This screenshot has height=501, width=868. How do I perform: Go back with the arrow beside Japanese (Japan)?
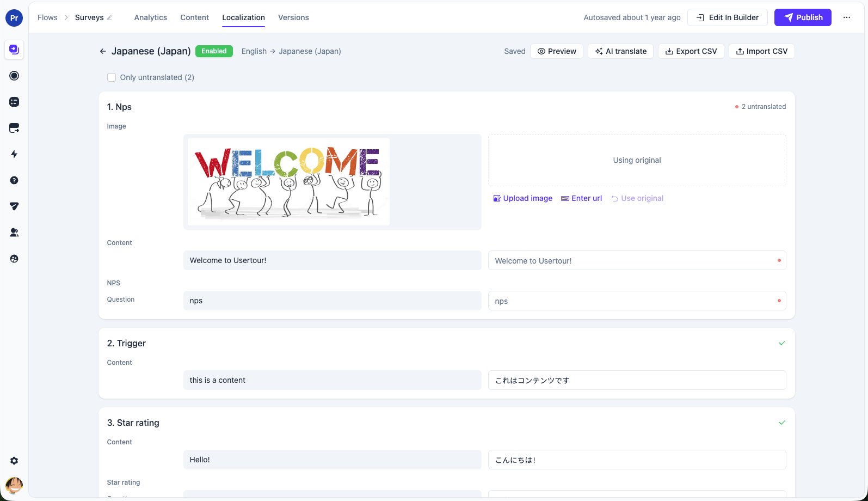coord(103,51)
